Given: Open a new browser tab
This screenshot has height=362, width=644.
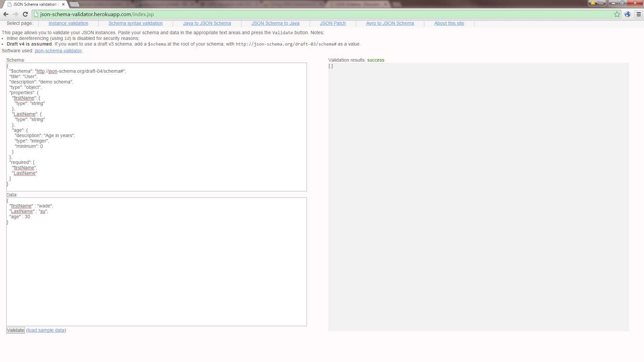Looking at the screenshot, I should coord(74,4).
